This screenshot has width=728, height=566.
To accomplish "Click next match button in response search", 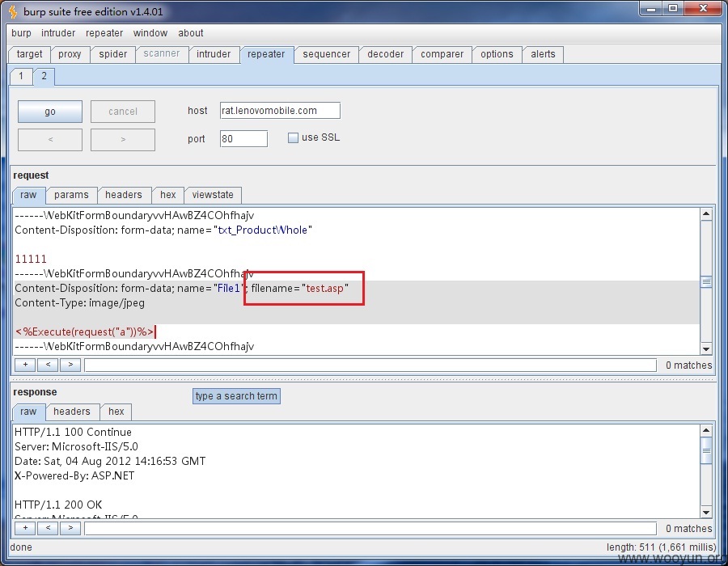I will pos(70,528).
